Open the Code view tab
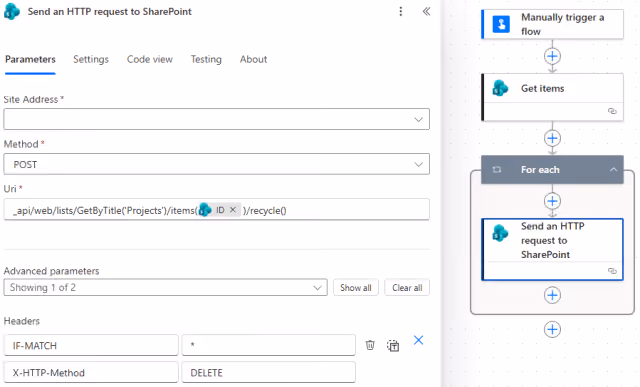This screenshot has width=640, height=387. click(149, 59)
